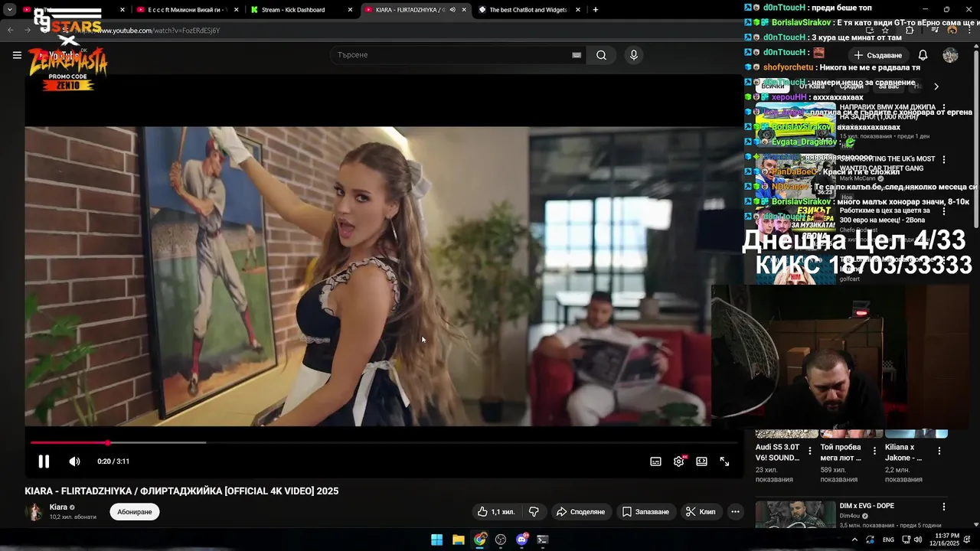Switch to the Stream - Kick Dashboard tab
Image resolution: width=980 pixels, height=551 pixels.
pyautogui.click(x=302, y=10)
